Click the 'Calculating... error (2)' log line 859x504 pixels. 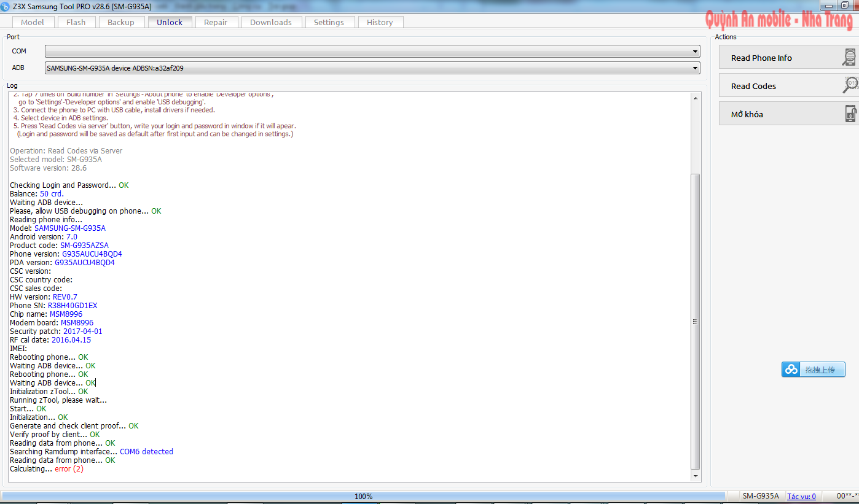(47, 469)
